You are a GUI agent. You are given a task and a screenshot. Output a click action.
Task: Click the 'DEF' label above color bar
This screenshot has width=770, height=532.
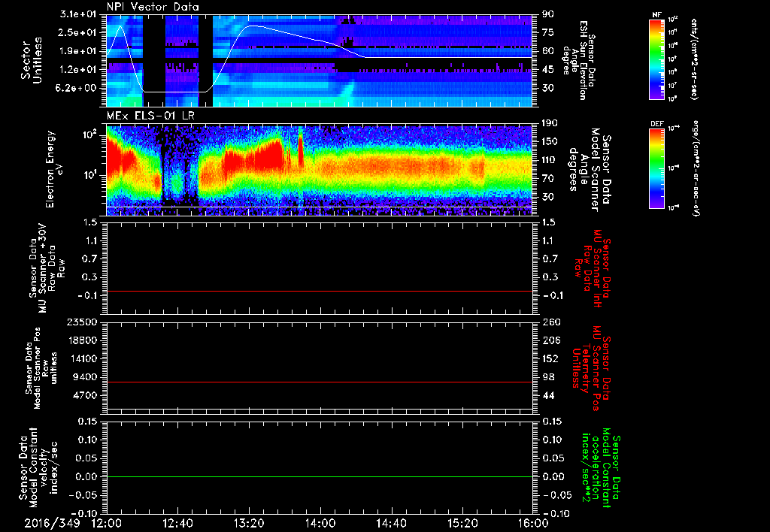tap(656, 124)
